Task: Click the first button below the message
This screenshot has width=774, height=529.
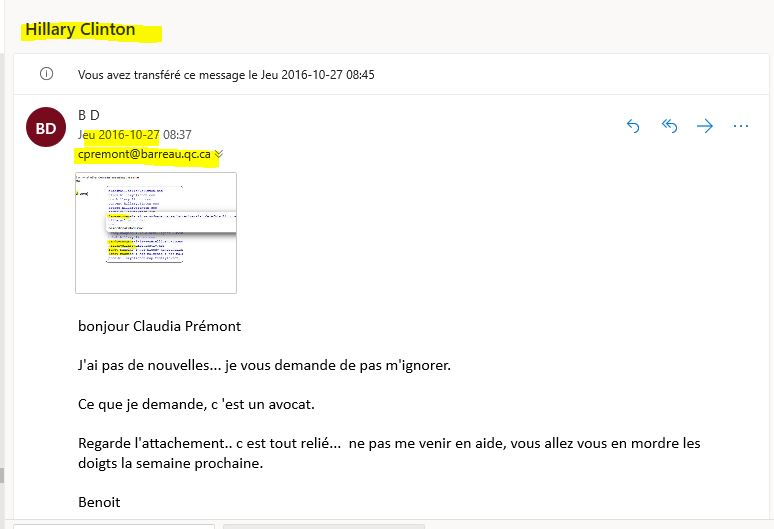Action: point(115,525)
